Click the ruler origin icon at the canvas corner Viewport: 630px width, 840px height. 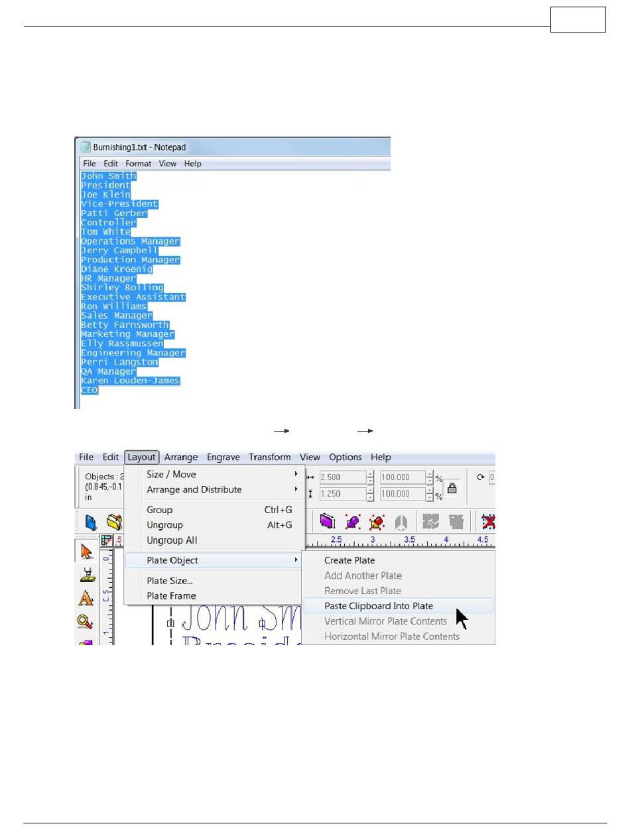pyautogui.click(x=105, y=540)
